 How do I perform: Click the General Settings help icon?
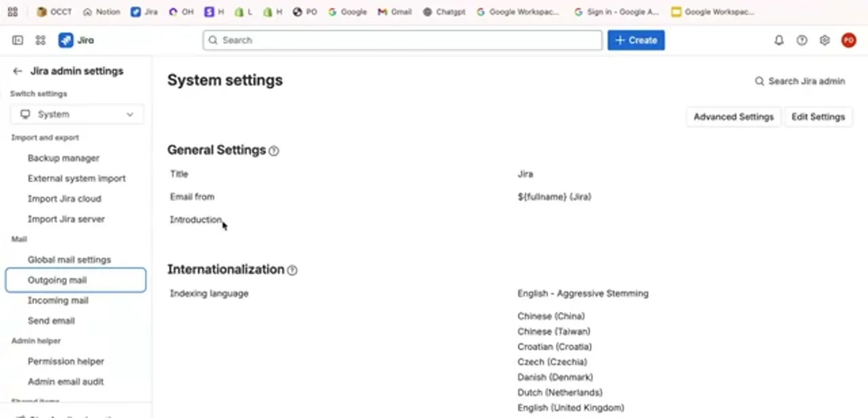[x=274, y=151]
